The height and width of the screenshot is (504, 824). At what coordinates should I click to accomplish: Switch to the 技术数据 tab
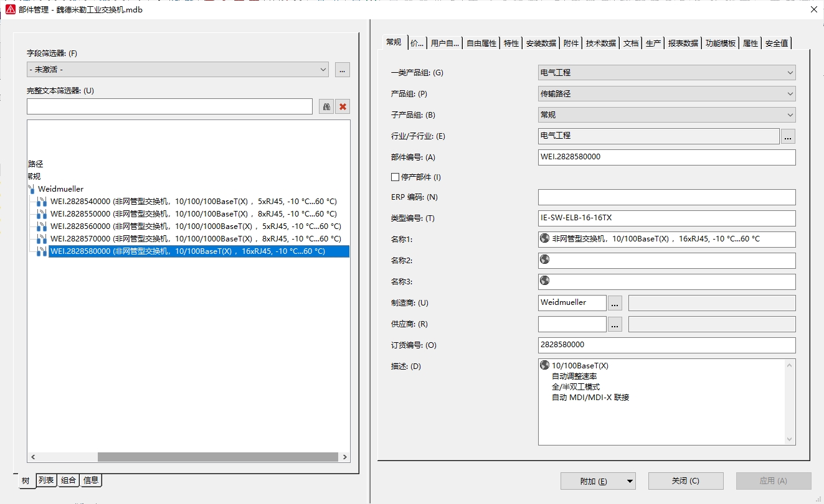600,43
